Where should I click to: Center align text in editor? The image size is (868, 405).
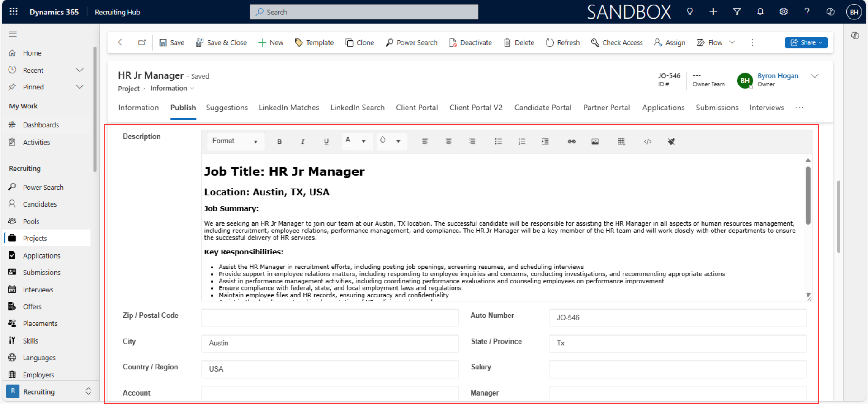pyautogui.click(x=448, y=141)
